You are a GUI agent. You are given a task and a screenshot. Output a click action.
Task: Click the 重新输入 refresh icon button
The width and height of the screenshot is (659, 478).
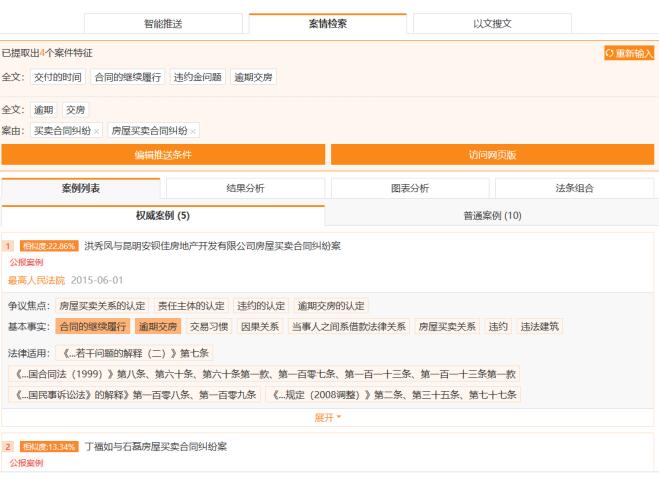tap(629, 52)
